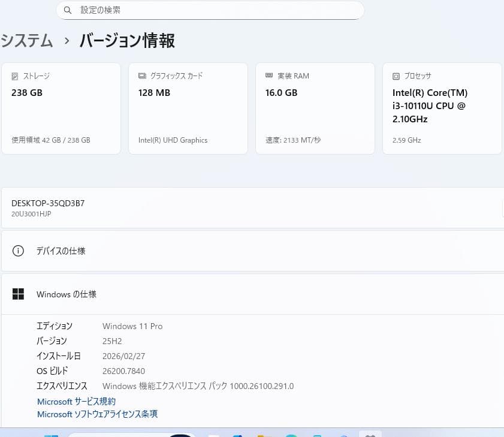Click the model number 20U3001HJP
This screenshot has width=504, height=437.
[x=31, y=214]
